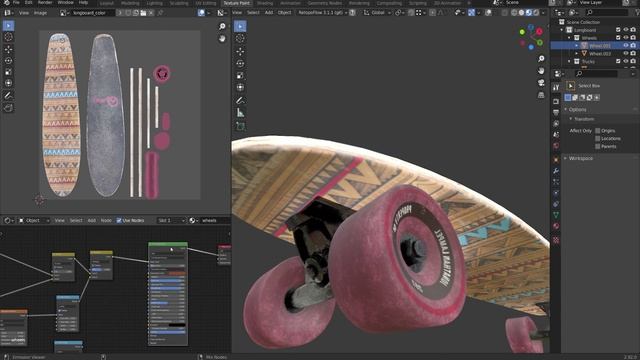
Task: Click the pan hand icon in the image editor
Action: pyautogui.click(x=222, y=39)
